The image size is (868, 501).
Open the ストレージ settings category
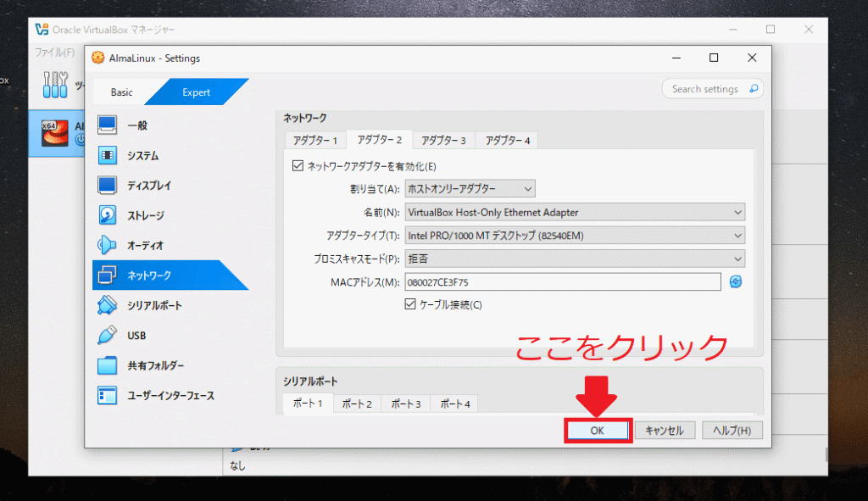170,215
